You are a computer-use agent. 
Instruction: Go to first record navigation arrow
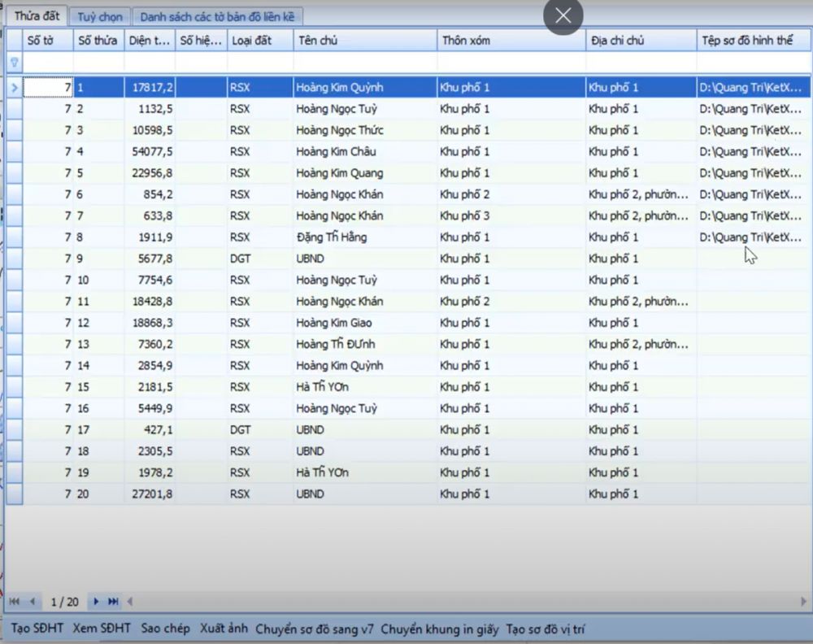(15, 602)
